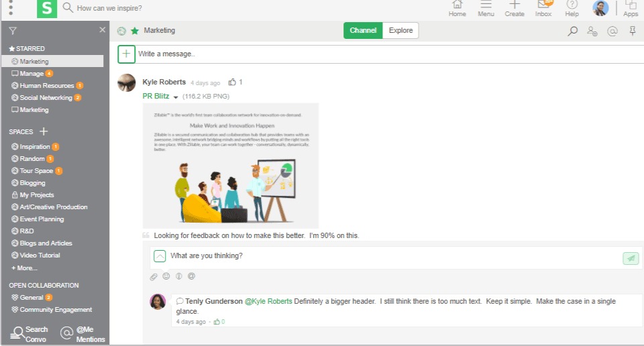The height and width of the screenshot is (346, 644).
Task: Go to Home in the top bar
Action: coord(457,8)
